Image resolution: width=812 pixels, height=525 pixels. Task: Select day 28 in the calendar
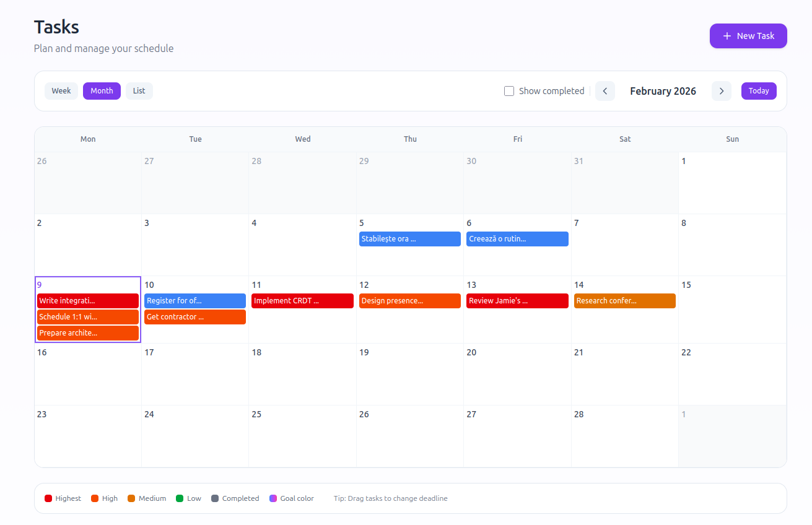click(x=625, y=436)
